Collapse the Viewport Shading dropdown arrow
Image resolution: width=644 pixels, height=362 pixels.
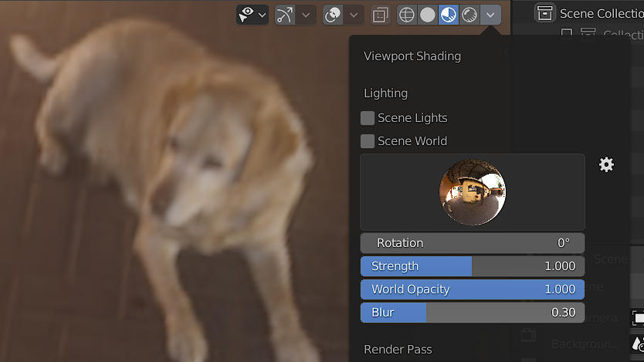[x=490, y=15]
